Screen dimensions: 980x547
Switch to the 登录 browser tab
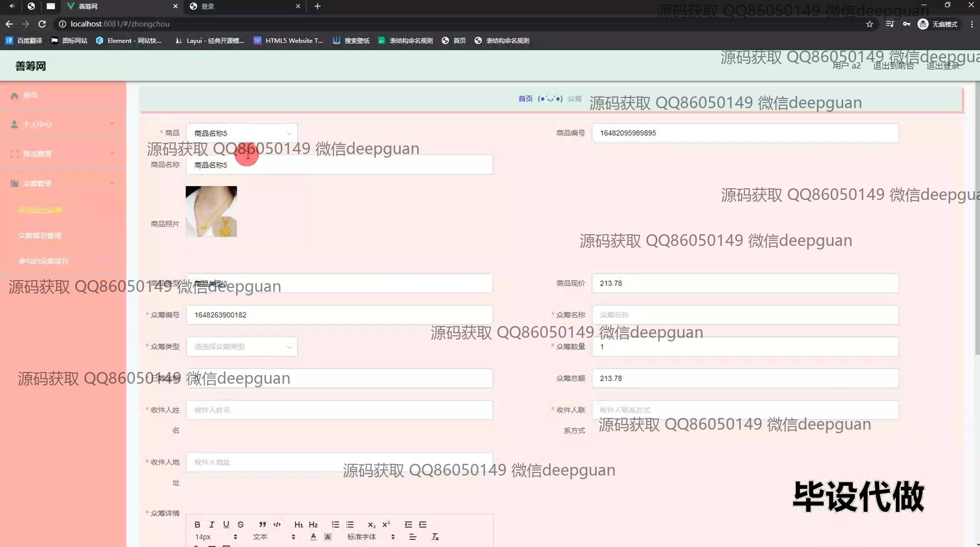point(244,6)
